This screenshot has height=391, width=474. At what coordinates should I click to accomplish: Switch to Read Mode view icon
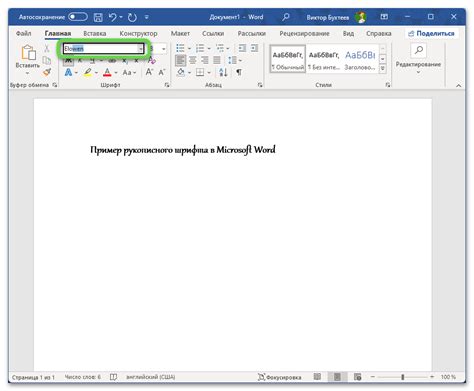click(x=317, y=377)
